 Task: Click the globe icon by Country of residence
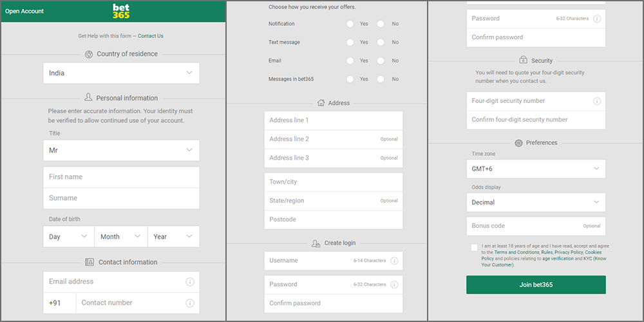tap(89, 54)
